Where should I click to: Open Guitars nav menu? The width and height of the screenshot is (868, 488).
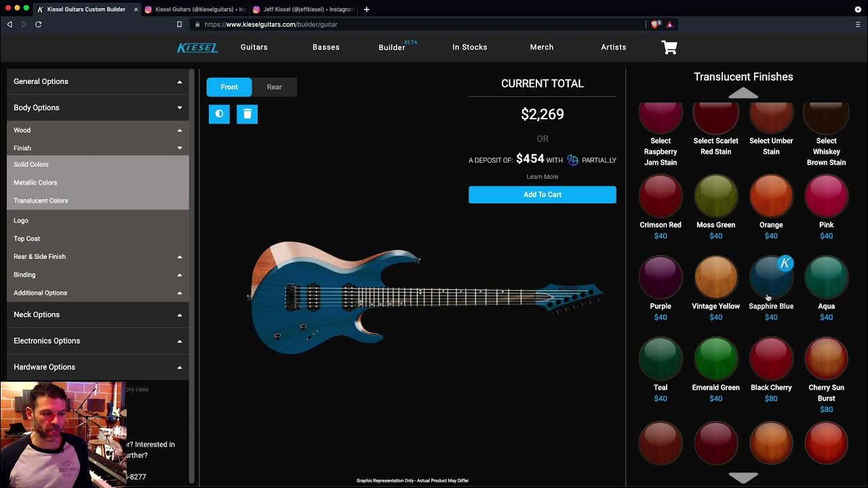click(254, 47)
